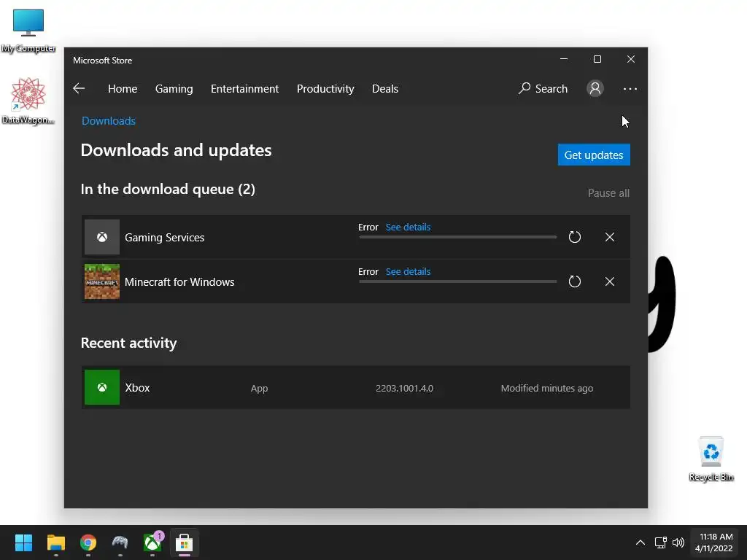Viewport: 747px width, 560px height.
Task: Click the Gaming Services Xbox icon
Action: coord(102,237)
